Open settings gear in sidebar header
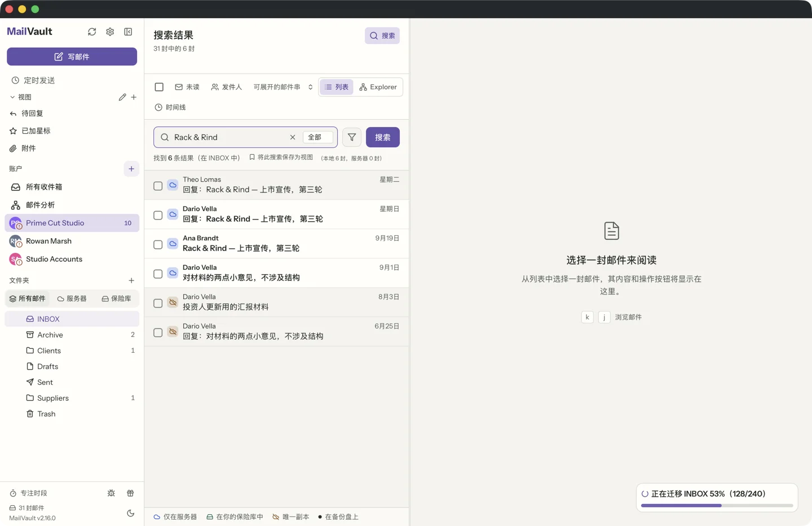The image size is (812, 526). point(110,32)
